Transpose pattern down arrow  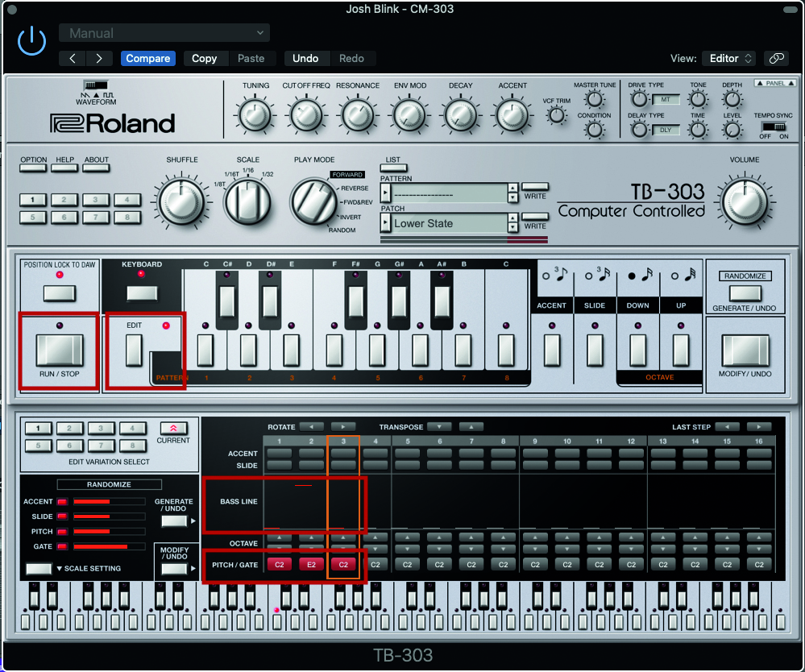point(439,426)
